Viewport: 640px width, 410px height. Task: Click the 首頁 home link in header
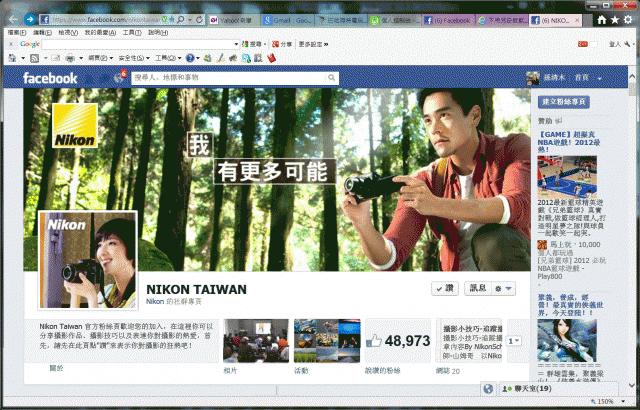pos(582,78)
